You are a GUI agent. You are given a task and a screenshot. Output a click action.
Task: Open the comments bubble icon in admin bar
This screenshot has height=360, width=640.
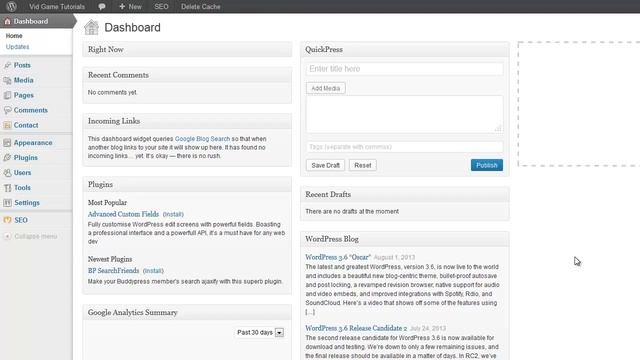coord(102,7)
